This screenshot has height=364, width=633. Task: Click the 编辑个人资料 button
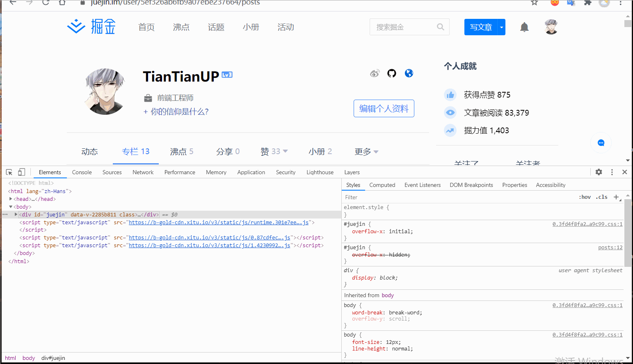pos(384,108)
